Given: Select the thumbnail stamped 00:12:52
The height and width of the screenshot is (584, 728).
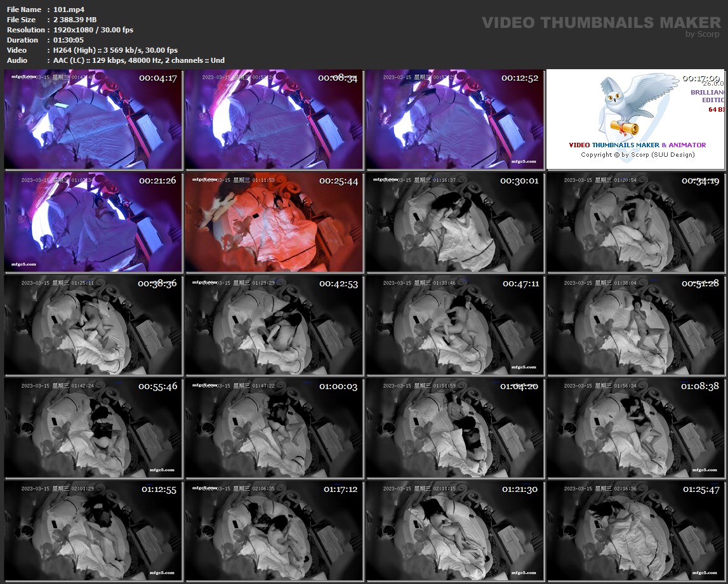Looking at the screenshot, I should click(x=454, y=119).
